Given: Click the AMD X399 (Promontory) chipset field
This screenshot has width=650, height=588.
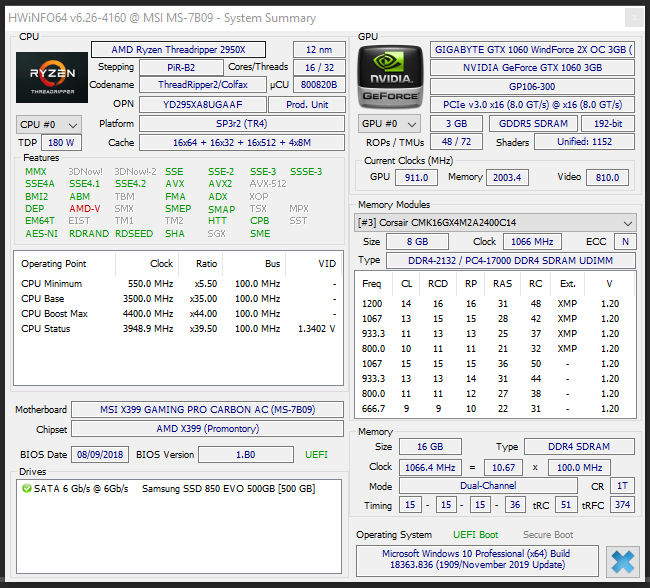Looking at the screenshot, I should [207, 429].
